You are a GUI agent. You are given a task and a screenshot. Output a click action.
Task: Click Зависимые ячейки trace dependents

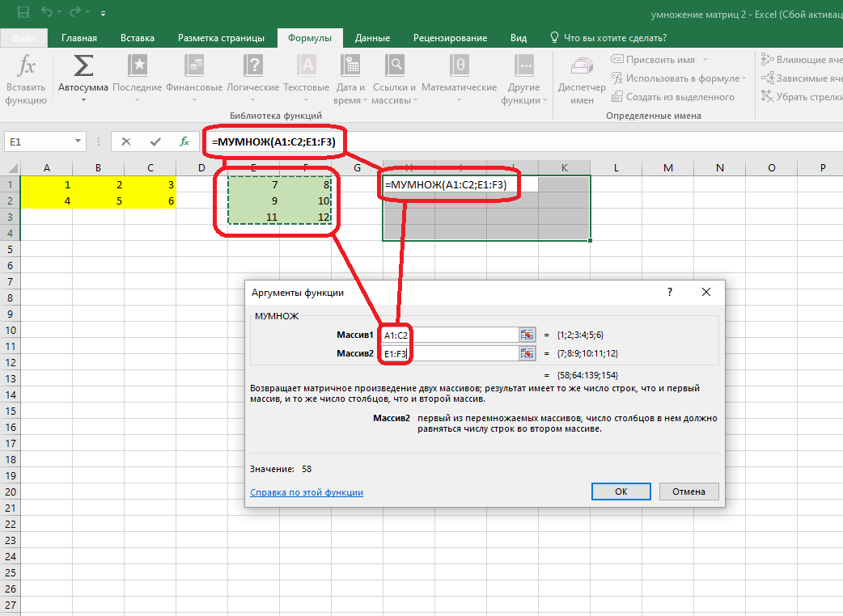click(x=802, y=78)
